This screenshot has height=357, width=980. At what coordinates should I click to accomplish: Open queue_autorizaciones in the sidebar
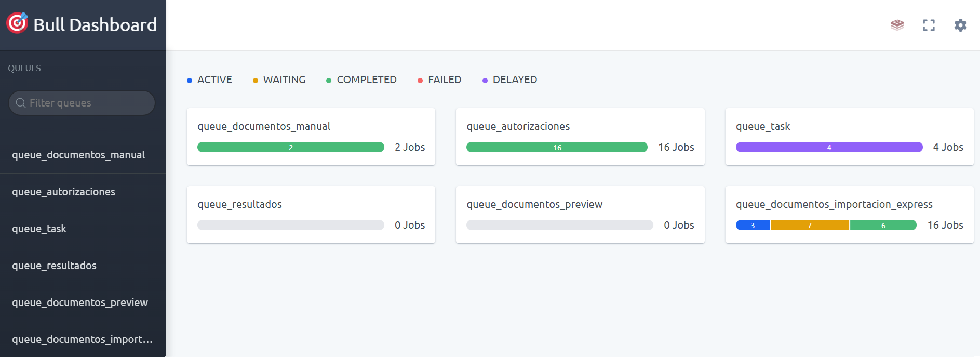[83, 192]
